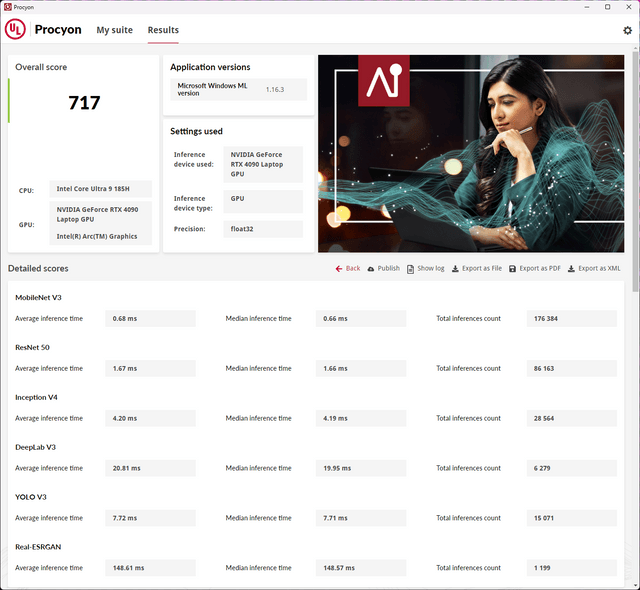Select the Results tab
The width and height of the screenshot is (640, 590).
coord(163,30)
